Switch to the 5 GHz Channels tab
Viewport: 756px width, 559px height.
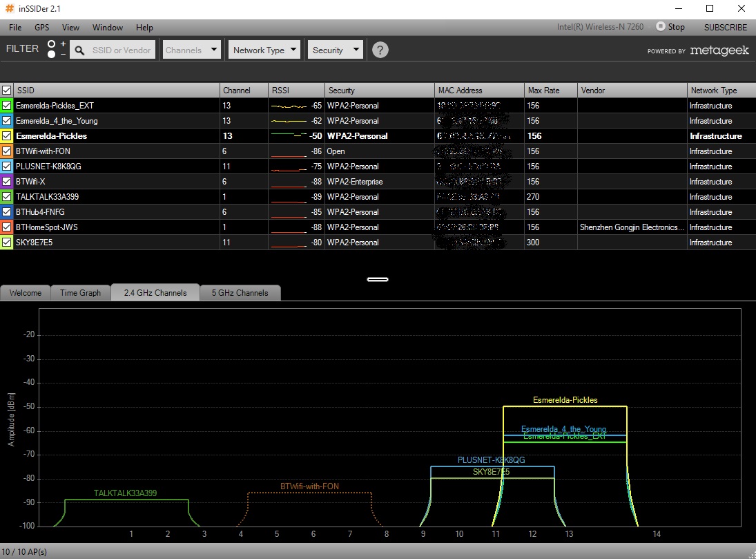tap(240, 293)
